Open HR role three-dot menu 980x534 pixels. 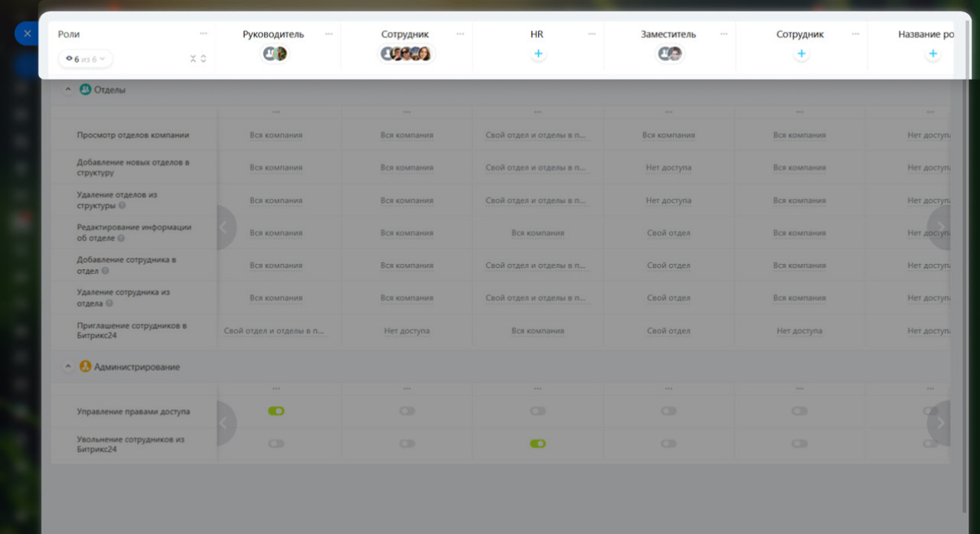[591, 34]
